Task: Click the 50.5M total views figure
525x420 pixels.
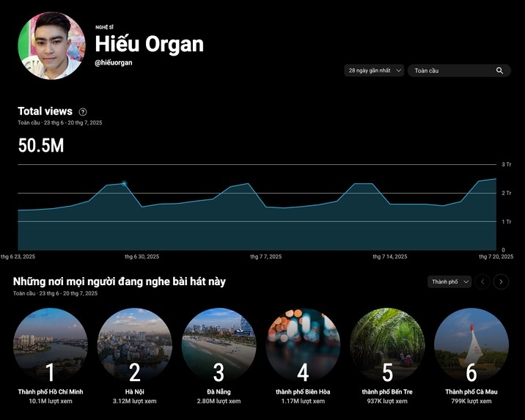Action: pos(41,146)
